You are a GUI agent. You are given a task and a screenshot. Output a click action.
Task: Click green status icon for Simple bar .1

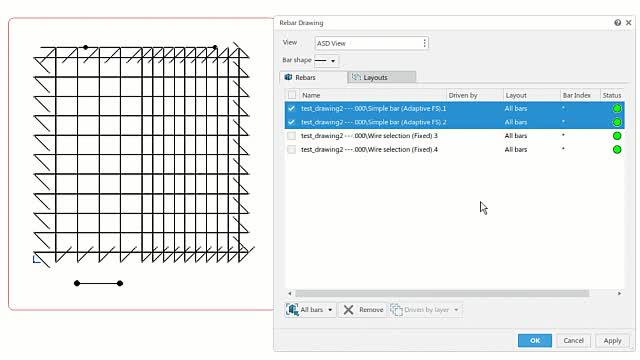click(x=617, y=109)
